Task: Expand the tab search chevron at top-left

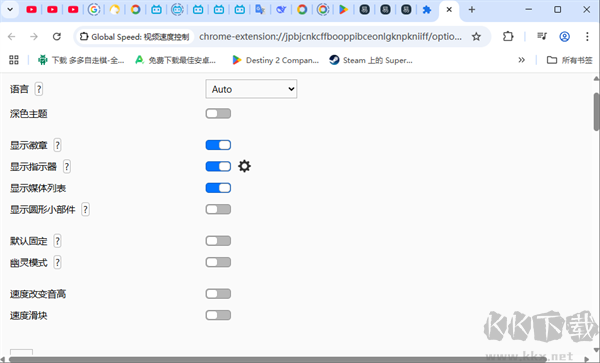Action: [10, 10]
